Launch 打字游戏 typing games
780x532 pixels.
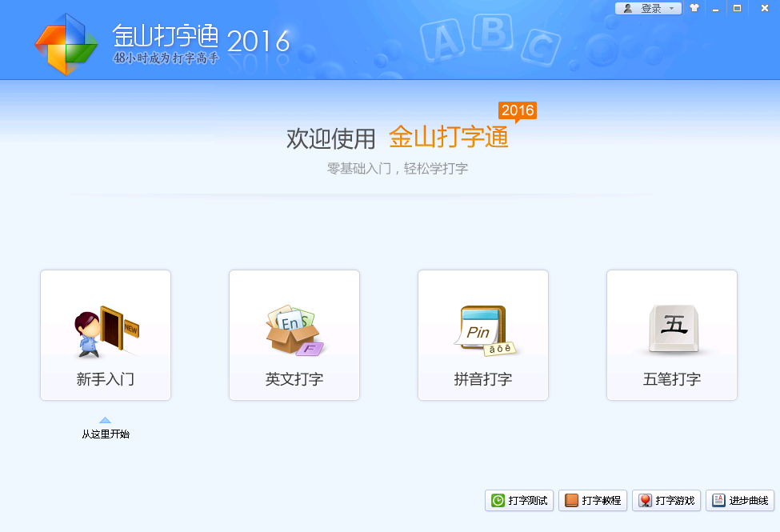[x=666, y=500]
